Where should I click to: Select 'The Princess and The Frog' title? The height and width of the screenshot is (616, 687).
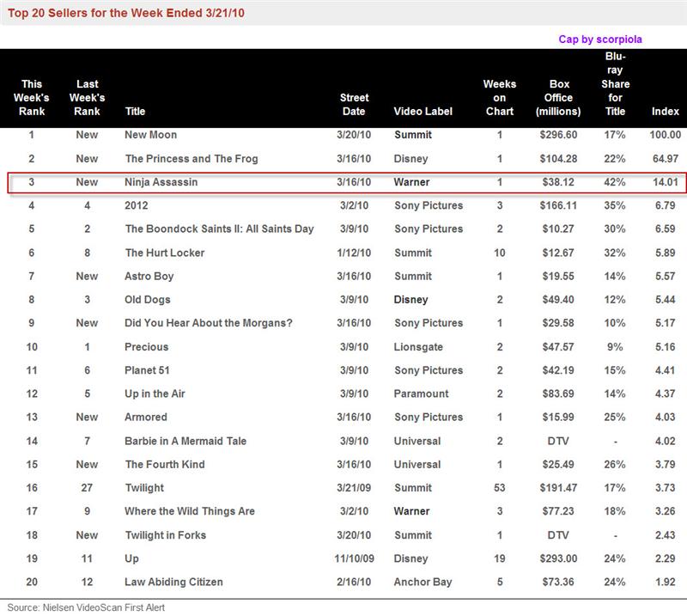coord(192,159)
